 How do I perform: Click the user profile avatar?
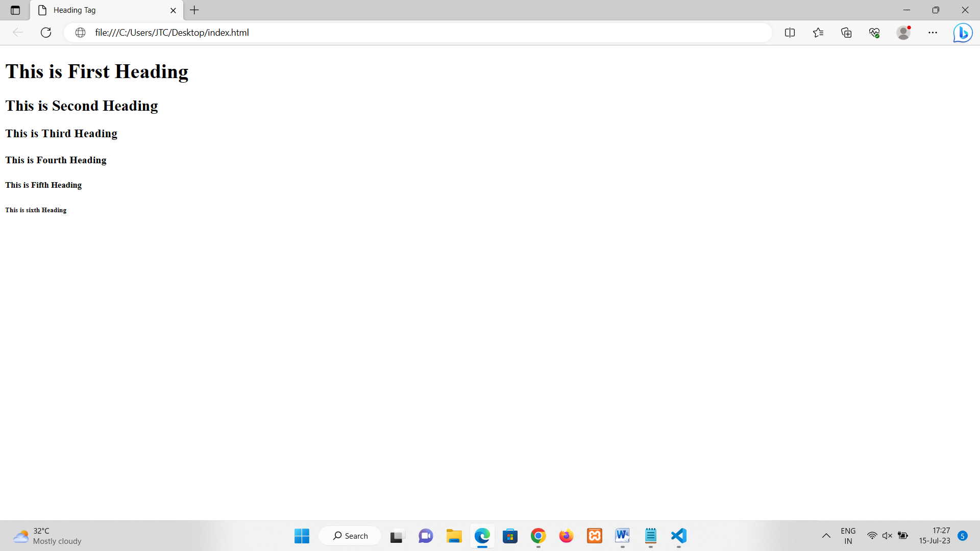[903, 33]
